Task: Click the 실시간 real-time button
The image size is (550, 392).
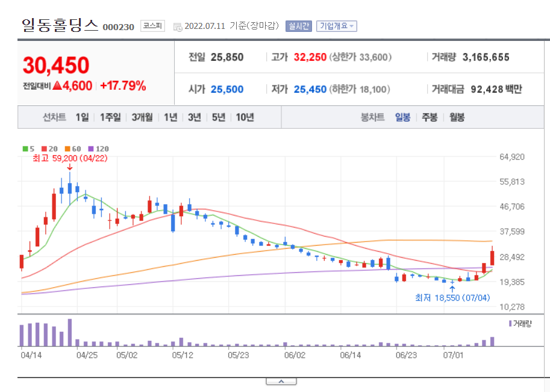Action: [x=299, y=26]
